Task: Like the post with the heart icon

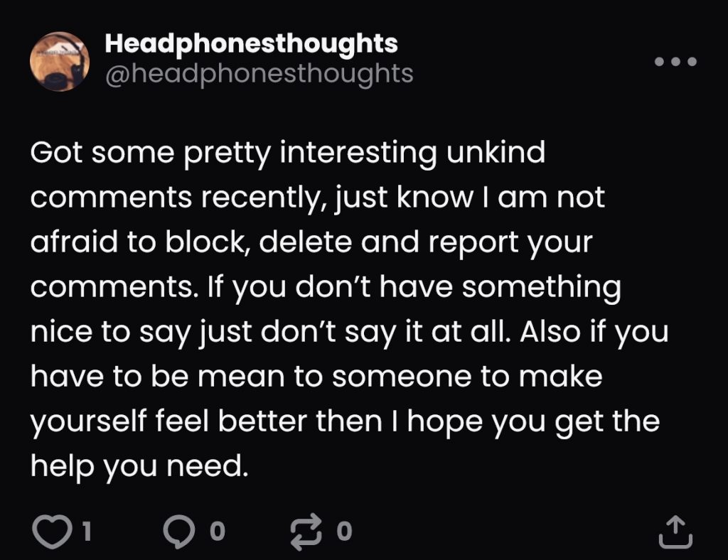Action: [x=50, y=531]
